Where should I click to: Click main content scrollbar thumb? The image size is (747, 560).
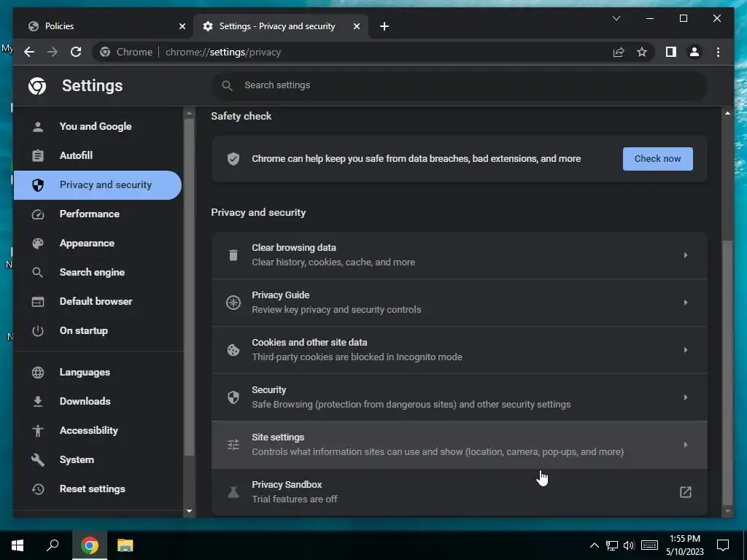click(x=727, y=373)
